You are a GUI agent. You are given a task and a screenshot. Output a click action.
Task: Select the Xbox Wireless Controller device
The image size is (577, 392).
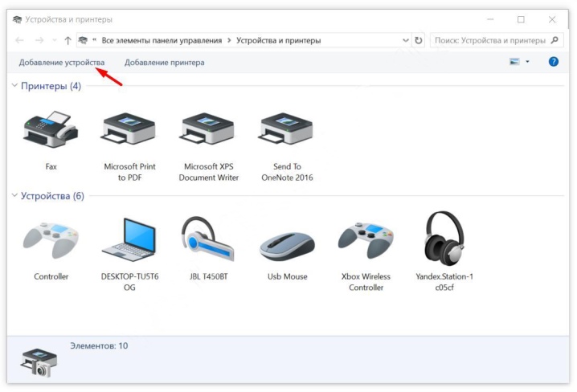point(366,239)
